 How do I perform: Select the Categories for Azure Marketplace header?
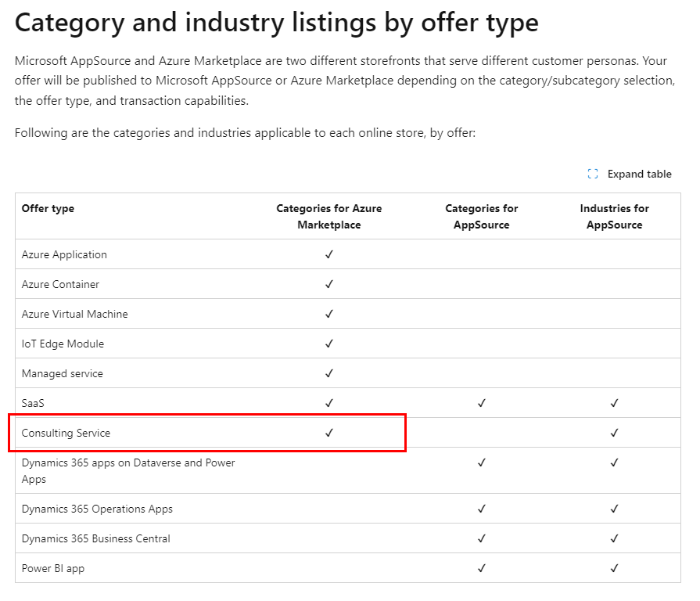pyautogui.click(x=329, y=217)
